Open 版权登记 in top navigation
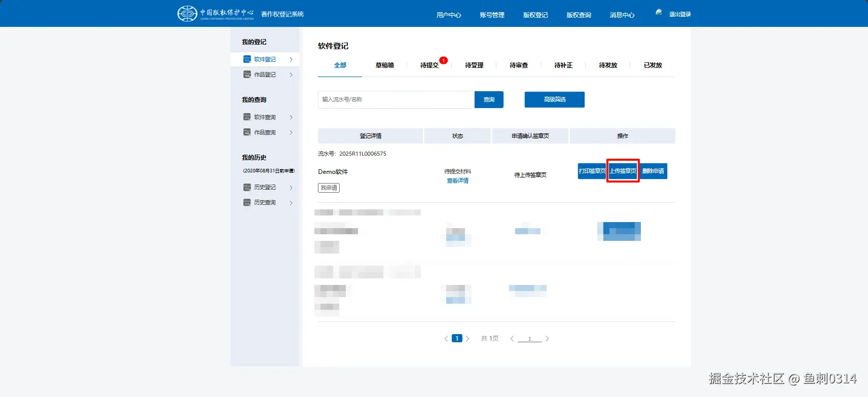The image size is (868, 397). click(x=535, y=15)
